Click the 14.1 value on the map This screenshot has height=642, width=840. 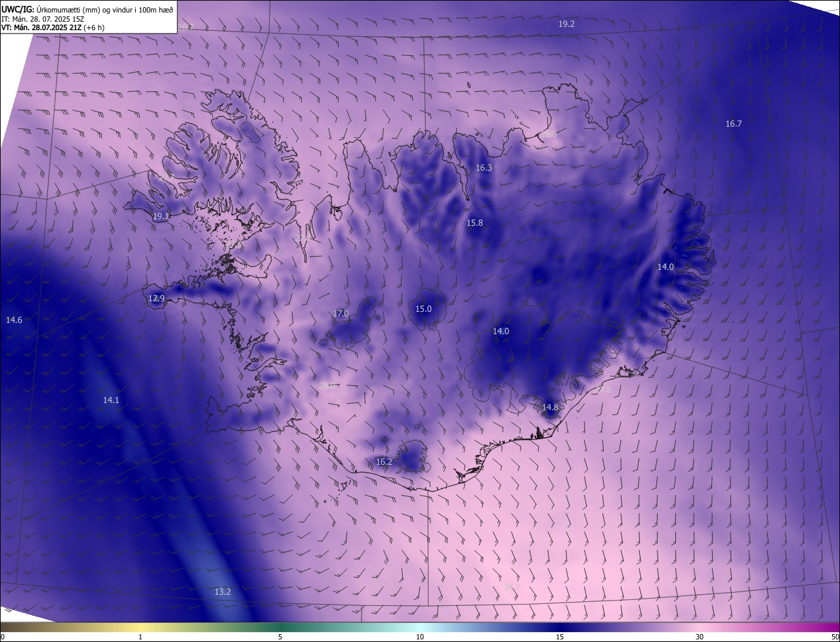pos(111,400)
